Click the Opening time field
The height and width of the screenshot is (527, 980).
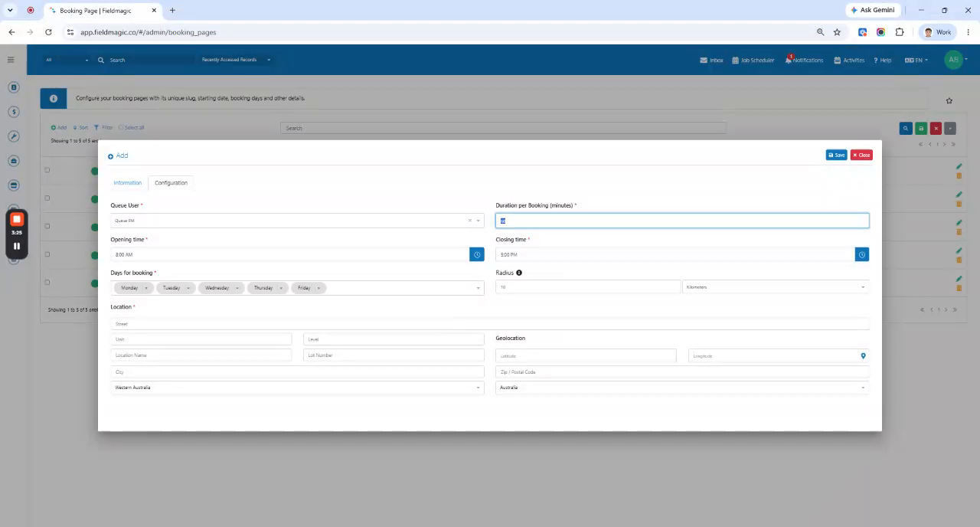pyautogui.click(x=290, y=254)
